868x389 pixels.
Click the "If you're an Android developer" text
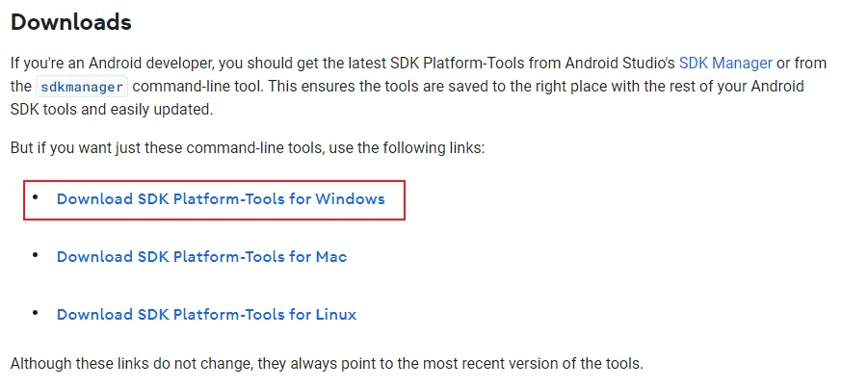click(x=111, y=64)
